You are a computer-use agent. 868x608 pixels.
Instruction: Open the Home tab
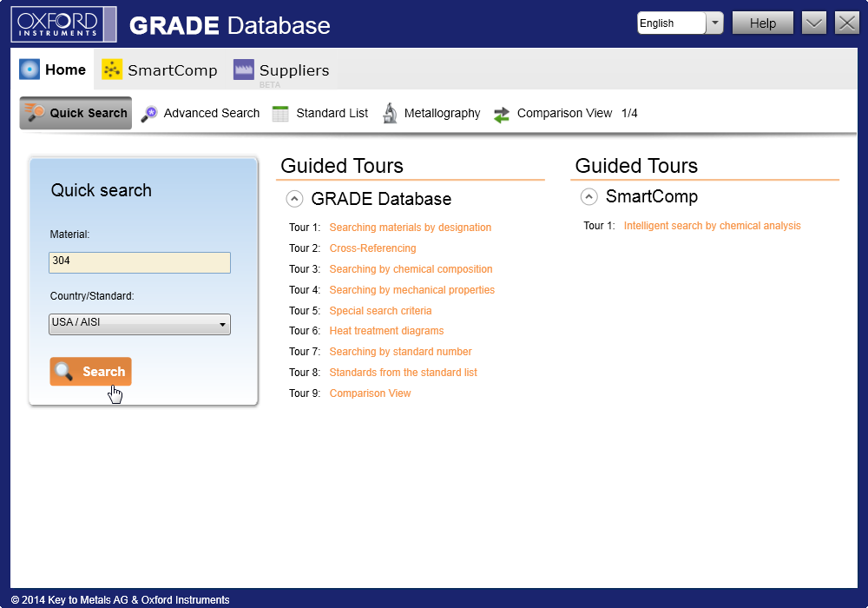point(53,69)
